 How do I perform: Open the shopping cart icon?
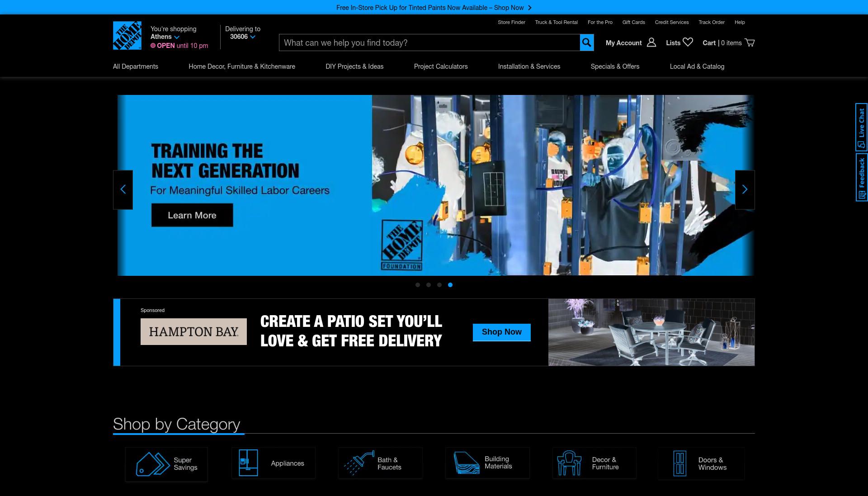point(750,43)
